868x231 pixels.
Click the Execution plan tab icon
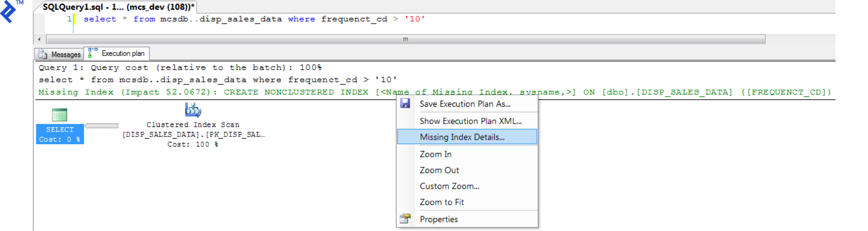(92, 53)
